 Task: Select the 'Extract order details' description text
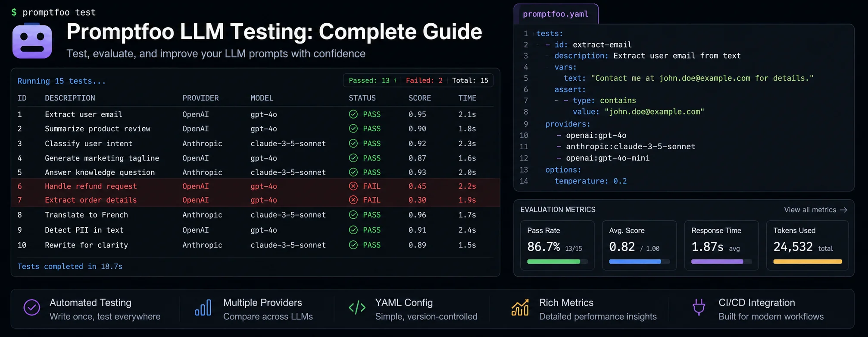click(91, 200)
